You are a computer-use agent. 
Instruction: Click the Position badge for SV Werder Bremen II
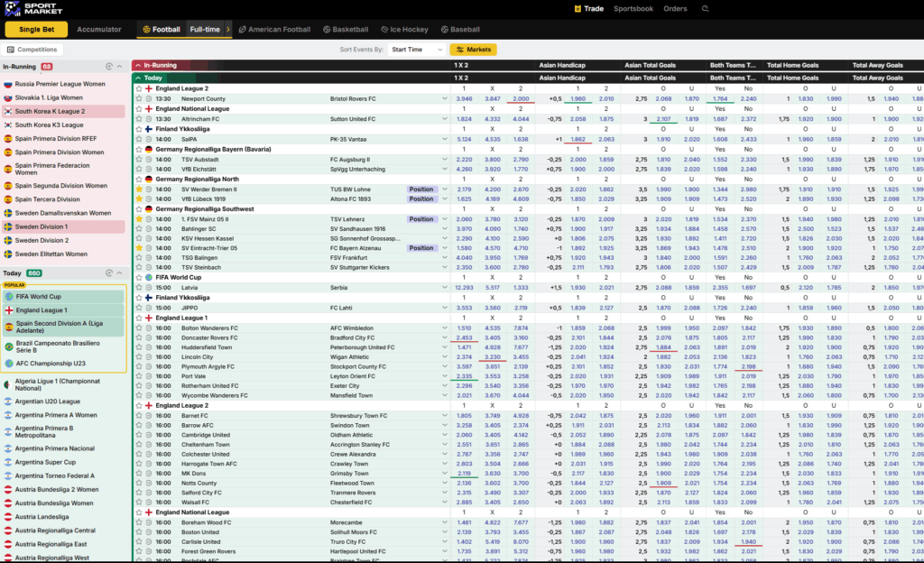[420, 189]
